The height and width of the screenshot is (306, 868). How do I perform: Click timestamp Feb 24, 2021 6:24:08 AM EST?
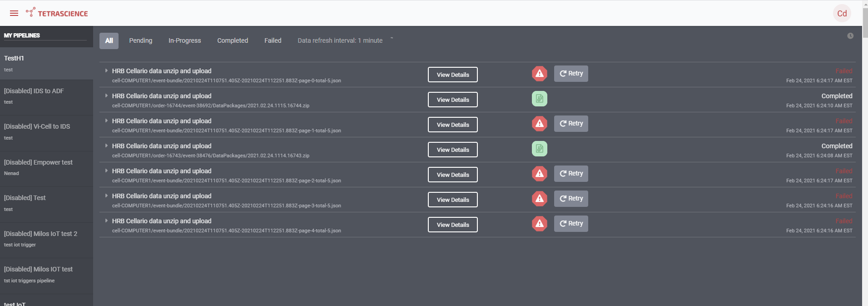[819, 156]
